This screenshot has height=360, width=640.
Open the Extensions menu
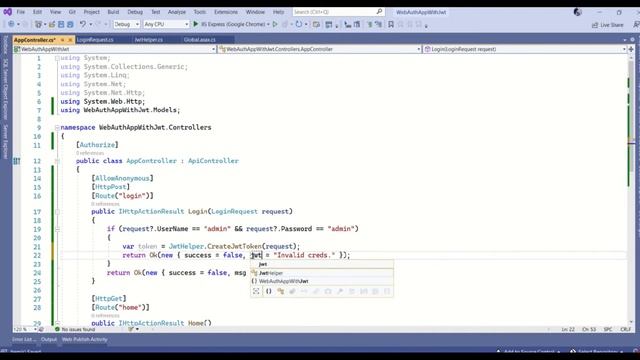click(x=226, y=12)
